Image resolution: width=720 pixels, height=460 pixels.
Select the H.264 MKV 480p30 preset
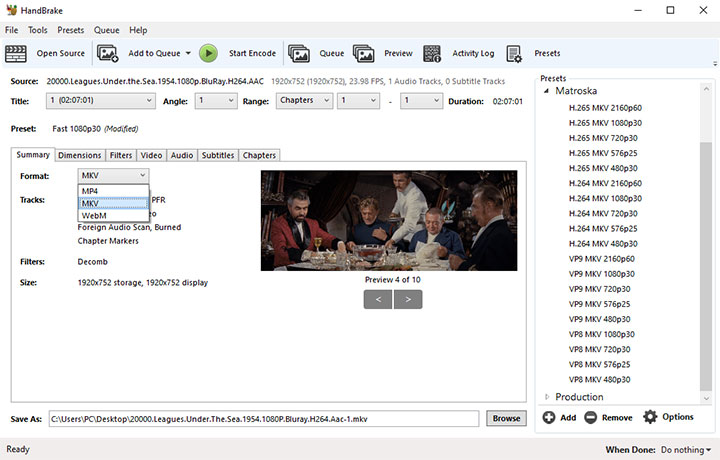[x=603, y=244]
